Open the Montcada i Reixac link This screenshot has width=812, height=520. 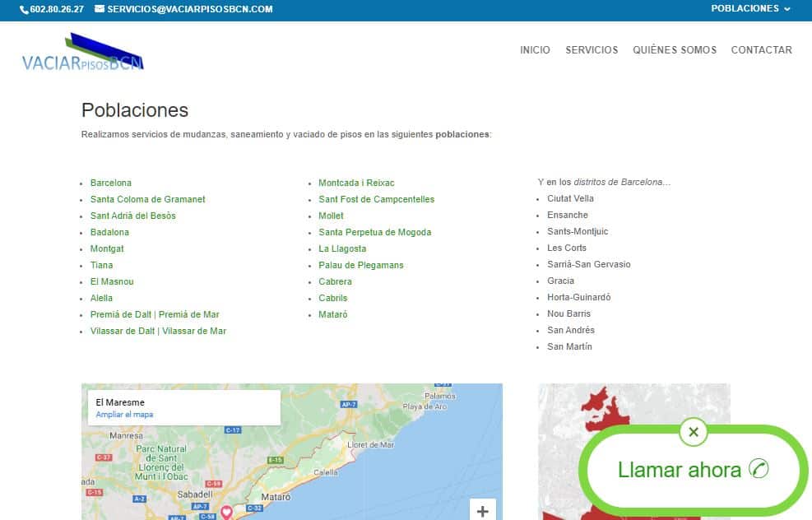356,183
